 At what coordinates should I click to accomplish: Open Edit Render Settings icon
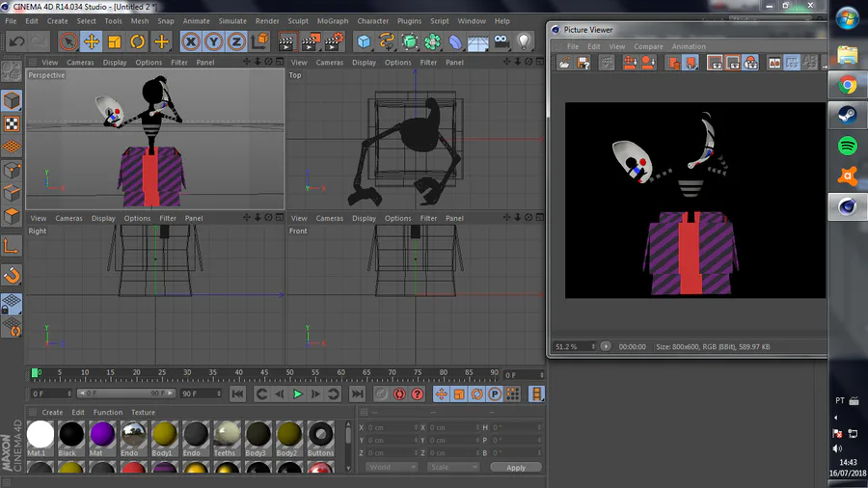(334, 41)
